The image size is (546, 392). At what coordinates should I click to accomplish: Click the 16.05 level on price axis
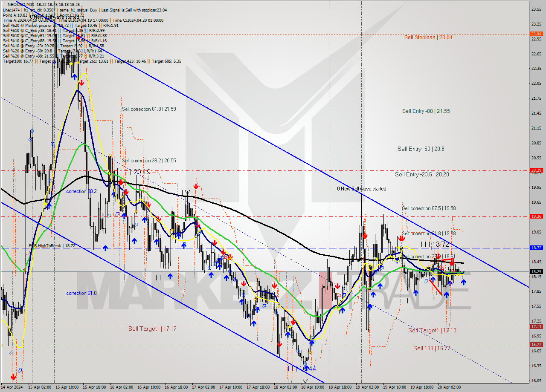coord(536,380)
